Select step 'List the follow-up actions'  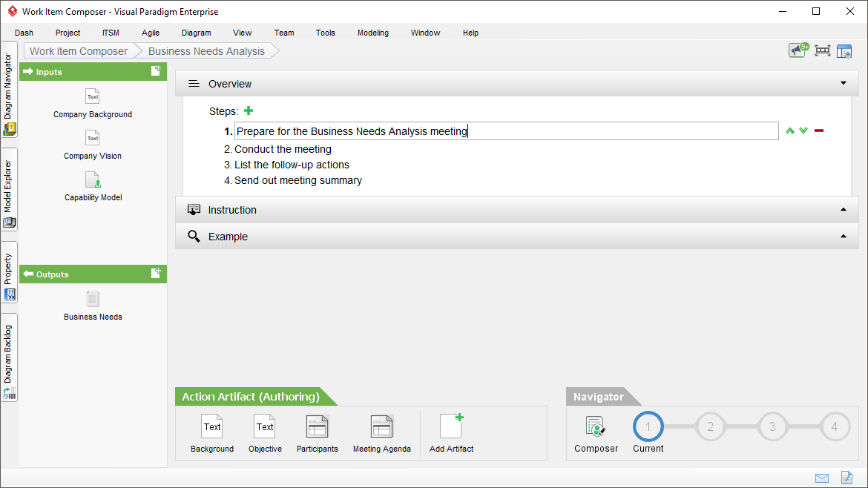click(x=292, y=165)
